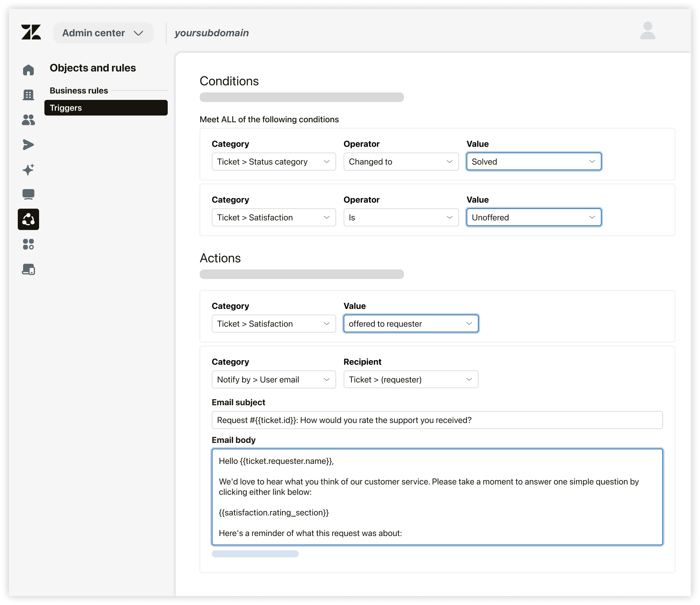Open the AI sparkle icon
The image size is (700, 605).
coord(28,170)
